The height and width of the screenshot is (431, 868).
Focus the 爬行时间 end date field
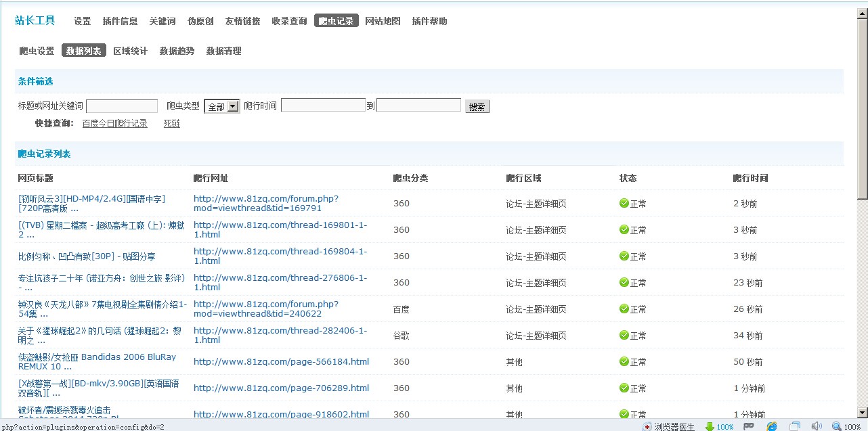(418, 105)
